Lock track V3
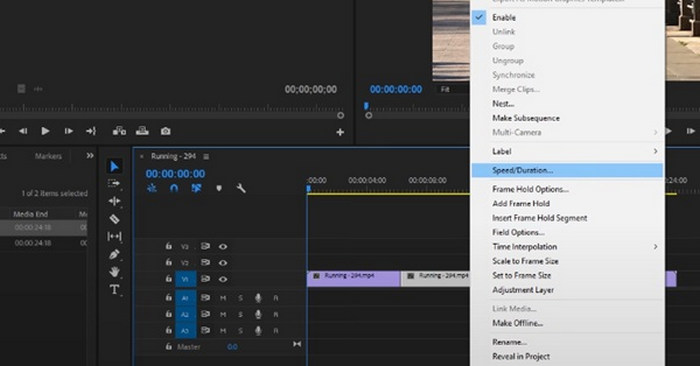700x366 pixels. click(x=168, y=246)
